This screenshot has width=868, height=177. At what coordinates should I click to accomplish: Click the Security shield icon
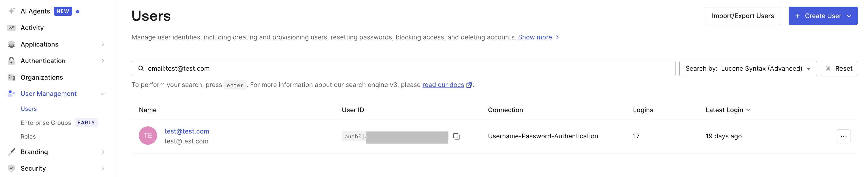[11, 168]
